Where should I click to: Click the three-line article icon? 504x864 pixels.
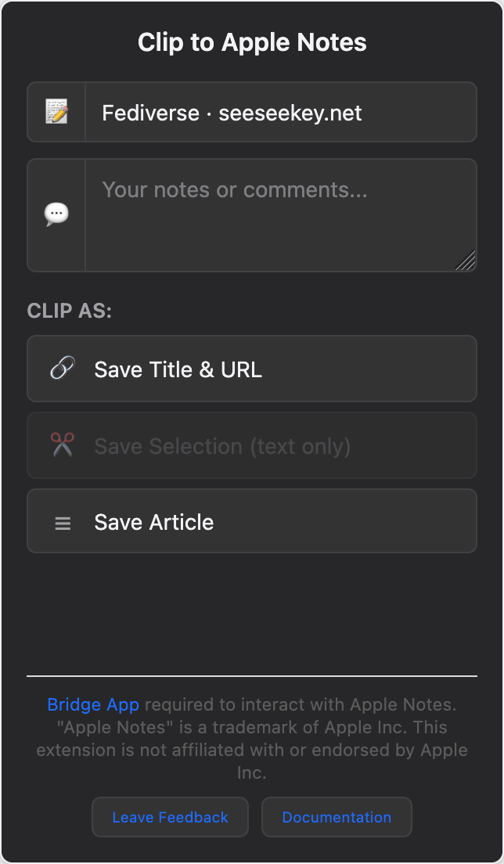pos(63,523)
